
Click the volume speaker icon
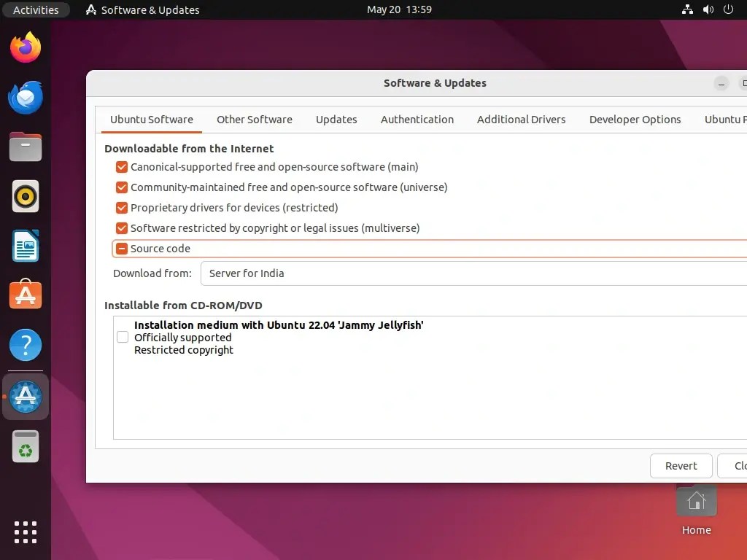(x=708, y=9)
